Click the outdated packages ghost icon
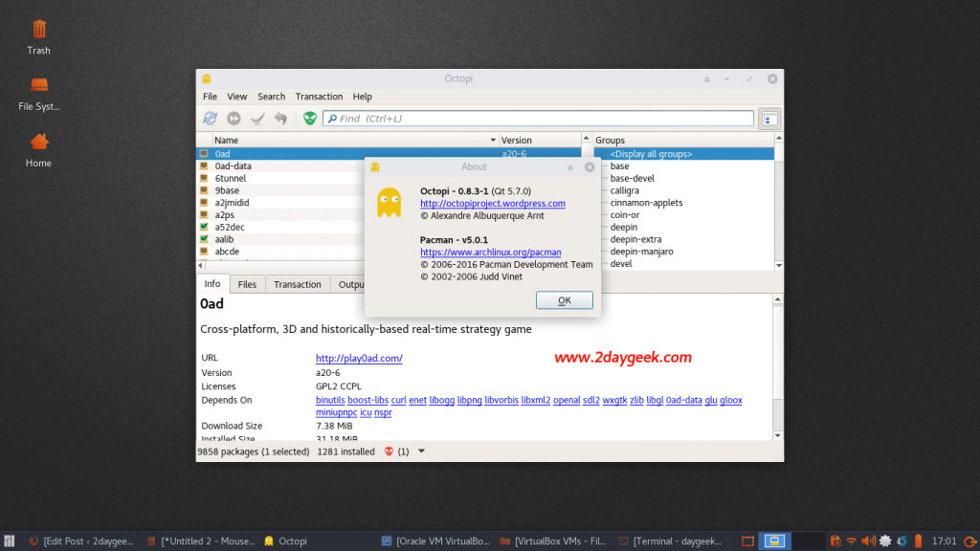The height and width of the screenshot is (551, 980). (389, 451)
